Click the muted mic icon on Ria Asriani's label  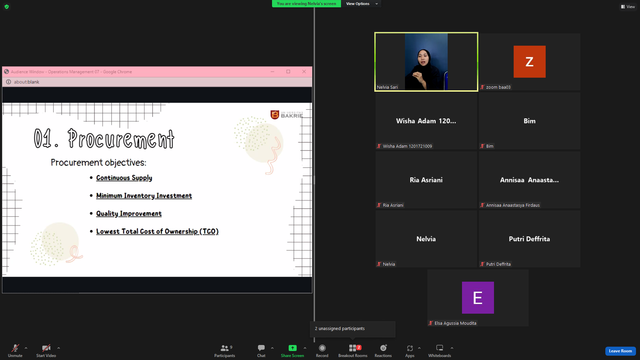pos(379,205)
